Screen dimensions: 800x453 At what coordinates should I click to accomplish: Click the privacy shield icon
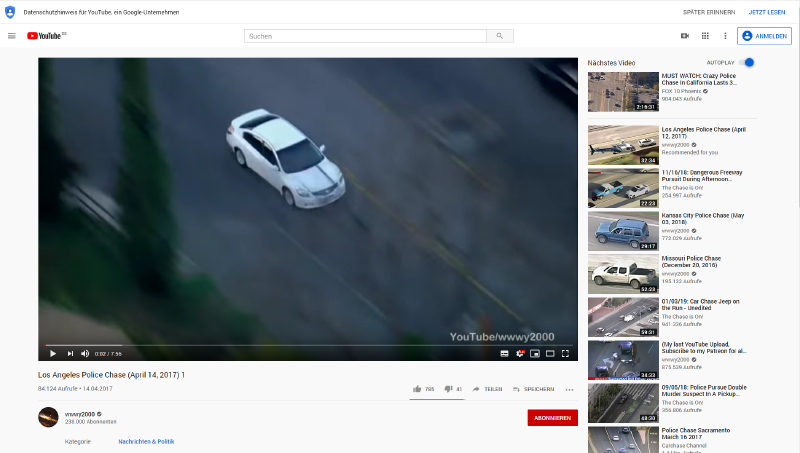[10, 12]
